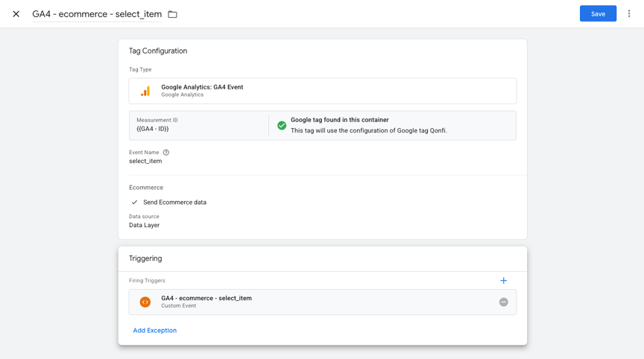Add a firing trigger with the plus icon
644x359 pixels.
(504, 281)
